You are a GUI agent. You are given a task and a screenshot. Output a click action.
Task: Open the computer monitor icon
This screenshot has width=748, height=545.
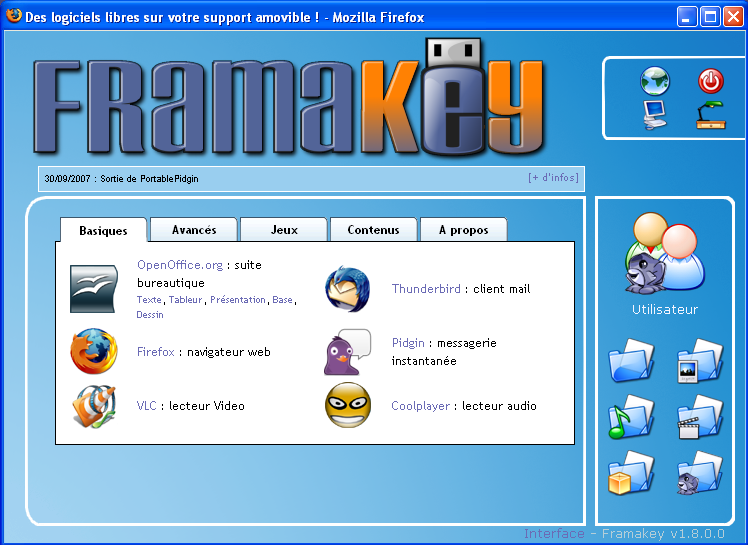[x=654, y=115]
